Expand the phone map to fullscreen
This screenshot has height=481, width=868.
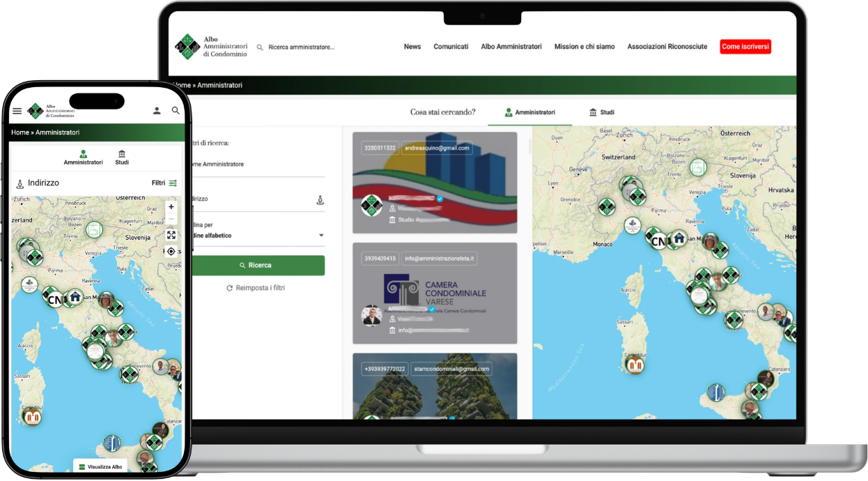click(x=171, y=235)
